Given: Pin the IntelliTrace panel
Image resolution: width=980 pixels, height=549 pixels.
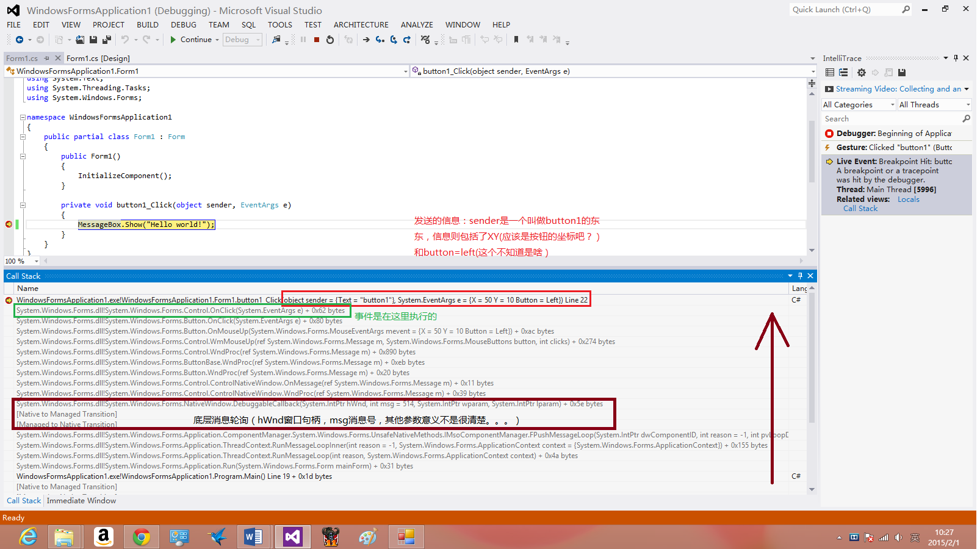Looking at the screenshot, I should pyautogui.click(x=956, y=58).
